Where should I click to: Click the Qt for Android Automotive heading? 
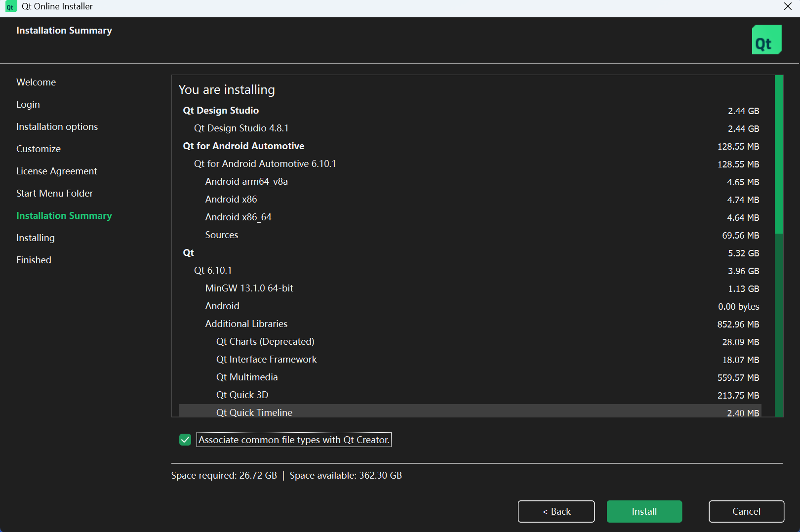pyautogui.click(x=470, y=146)
